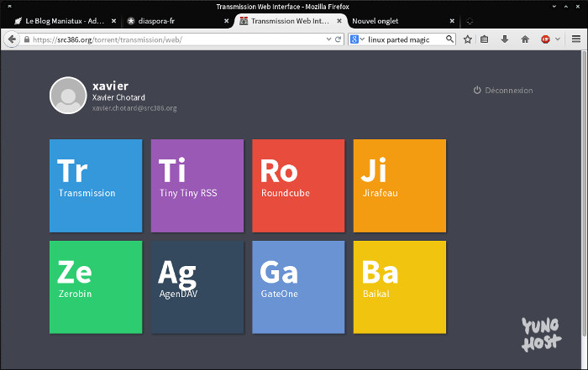This screenshot has height=370, width=588.
Task: Click the xavier user avatar
Action: point(68,96)
